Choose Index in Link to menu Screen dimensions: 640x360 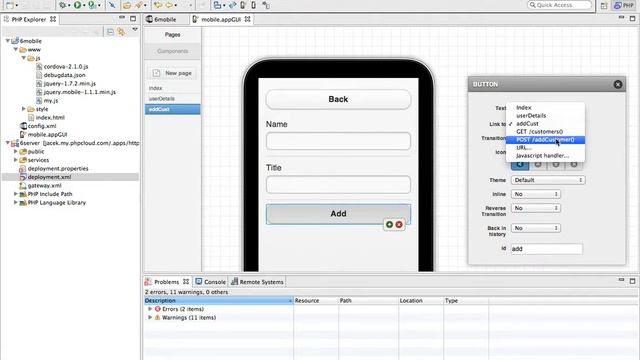[x=545, y=108]
